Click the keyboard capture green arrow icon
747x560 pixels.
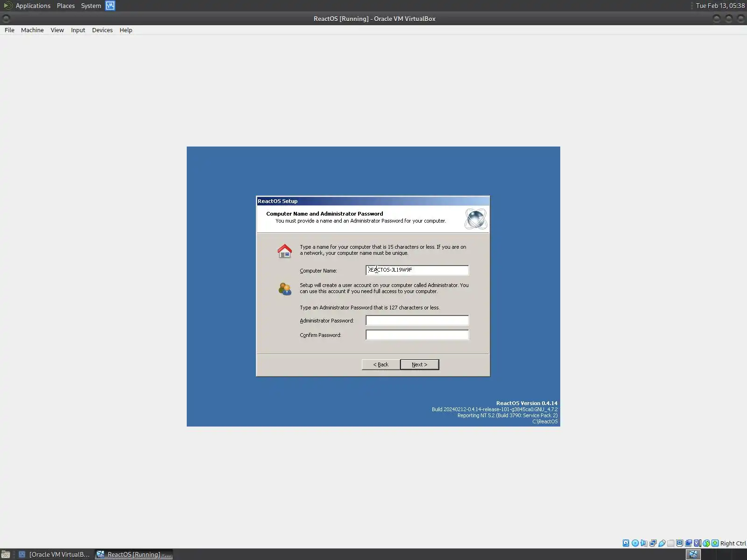tap(715, 543)
